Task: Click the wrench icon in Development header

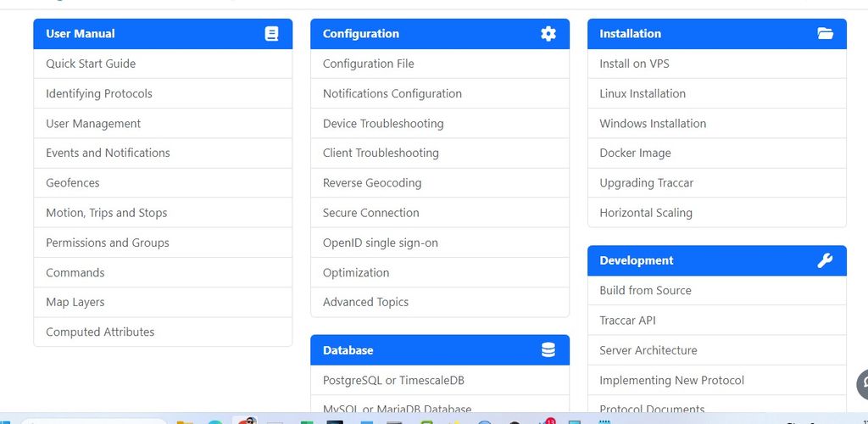Action: [x=825, y=260]
